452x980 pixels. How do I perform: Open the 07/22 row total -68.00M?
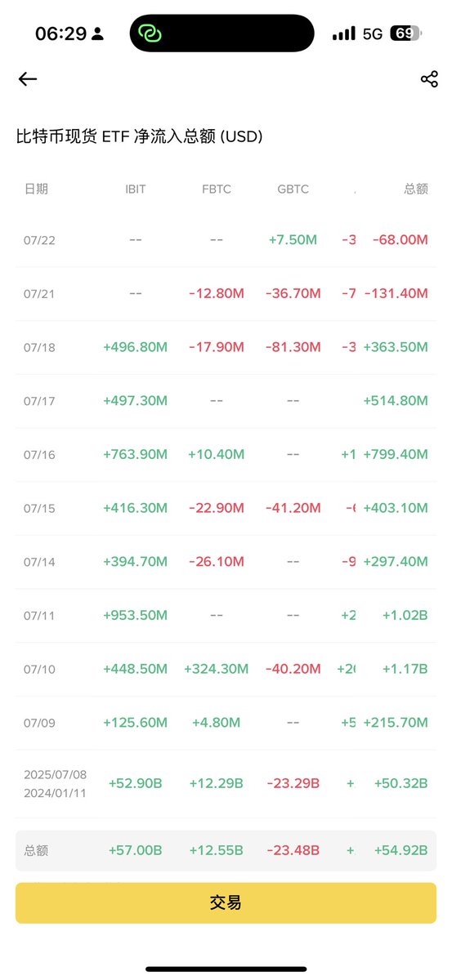pyautogui.click(x=401, y=240)
